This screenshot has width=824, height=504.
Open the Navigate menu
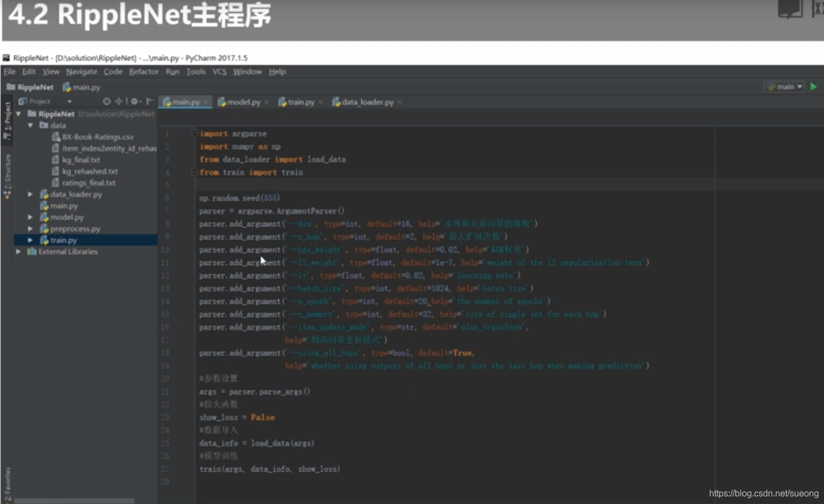(82, 72)
